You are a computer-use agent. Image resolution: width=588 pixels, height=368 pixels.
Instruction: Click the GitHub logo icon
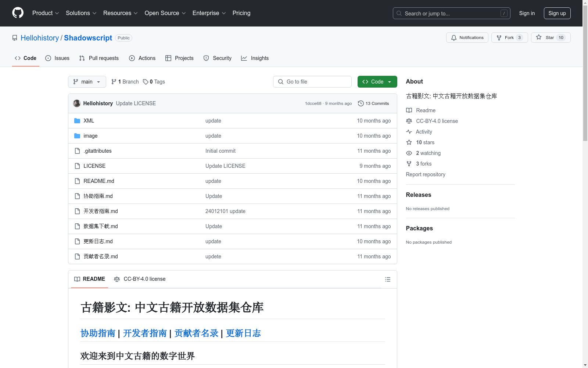coord(18,13)
